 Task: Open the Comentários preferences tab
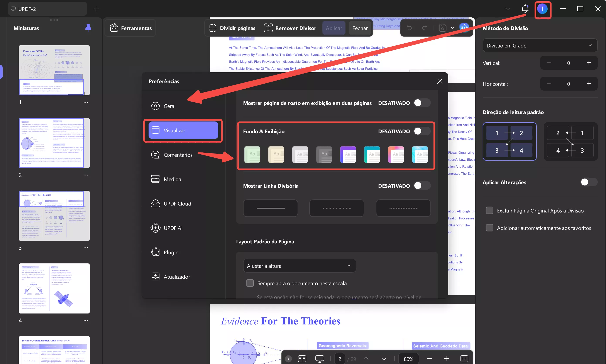(x=178, y=155)
